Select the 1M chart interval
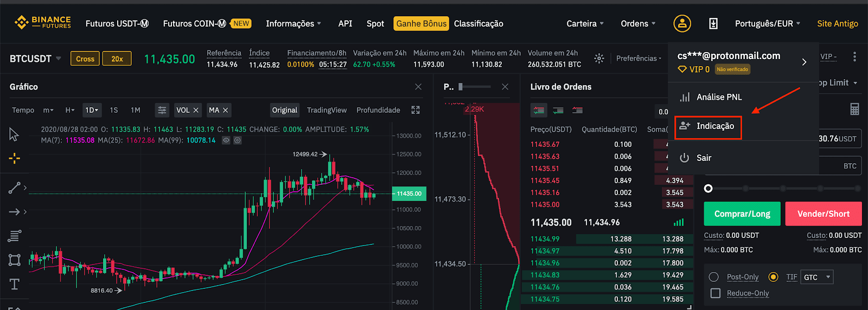Image resolution: width=868 pixels, height=310 pixels. (x=136, y=110)
